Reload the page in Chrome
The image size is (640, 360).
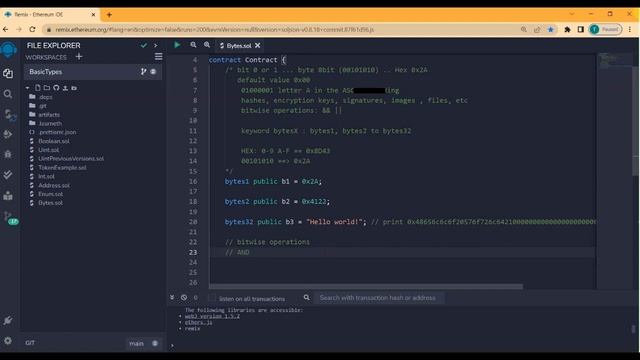point(32,29)
